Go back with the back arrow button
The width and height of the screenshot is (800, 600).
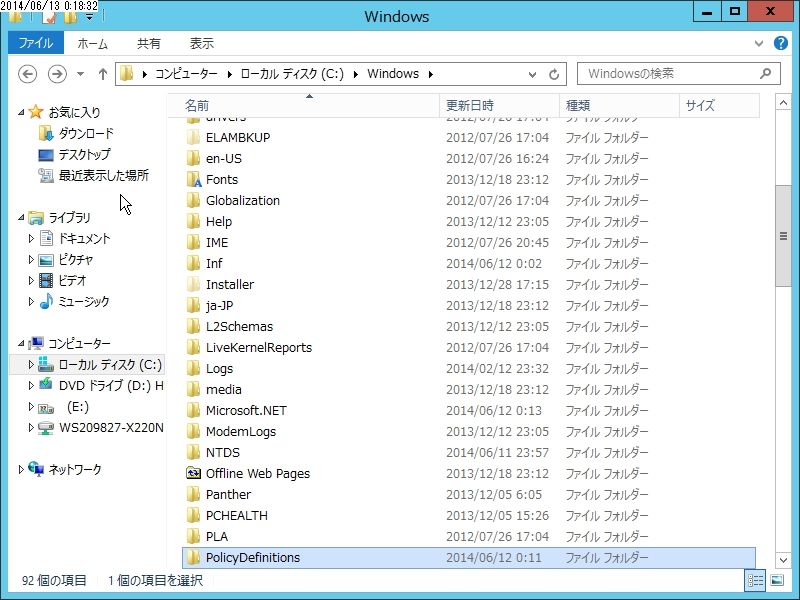click(28, 74)
